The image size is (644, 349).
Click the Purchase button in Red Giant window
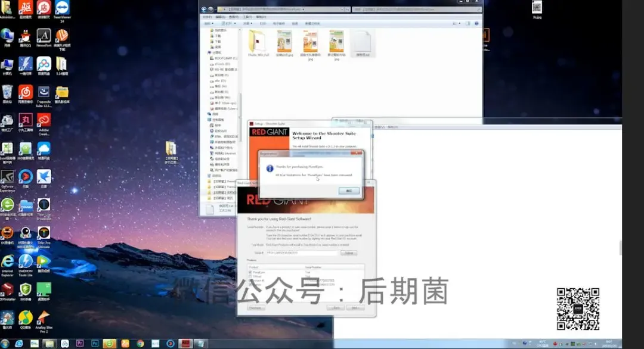point(256,307)
